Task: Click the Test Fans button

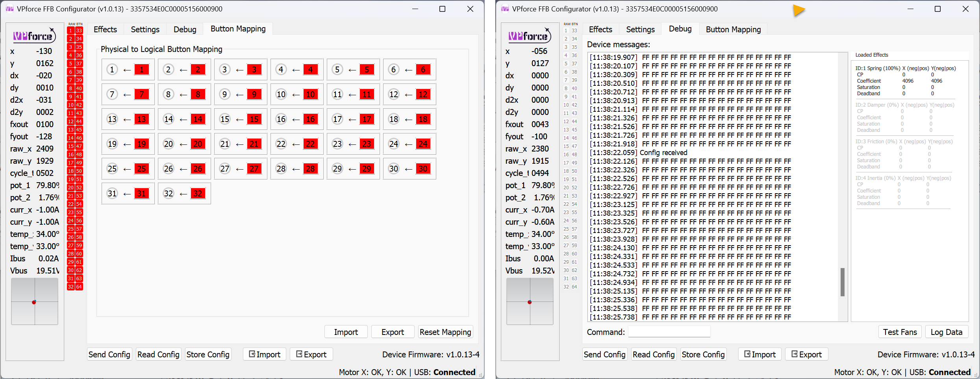Action: tap(900, 331)
